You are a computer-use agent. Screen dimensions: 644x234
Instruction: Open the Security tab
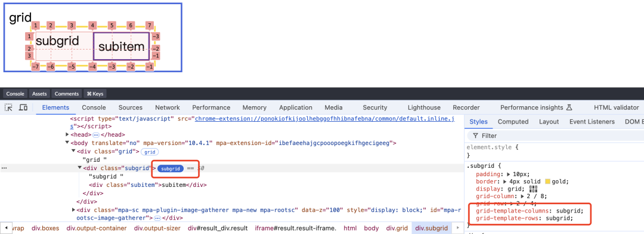[x=375, y=107]
